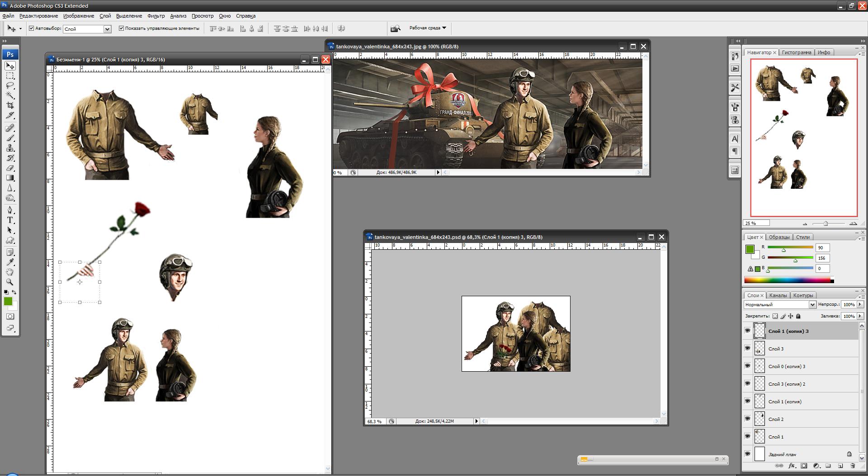
Task: Select the Eyedropper tool
Action: pos(10,262)
